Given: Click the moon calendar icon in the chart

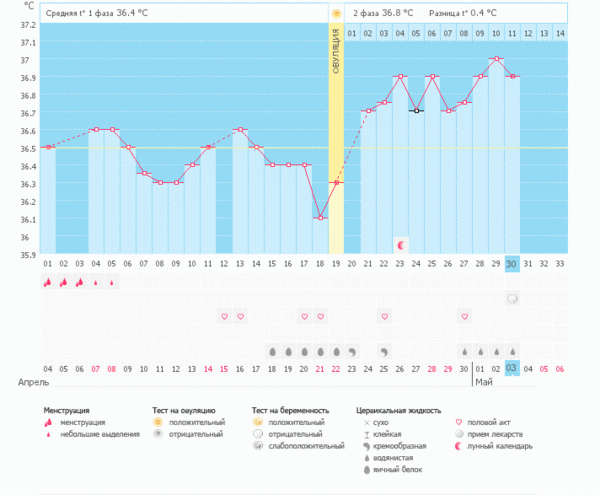Looking at the screenshot, I should 401,245.
